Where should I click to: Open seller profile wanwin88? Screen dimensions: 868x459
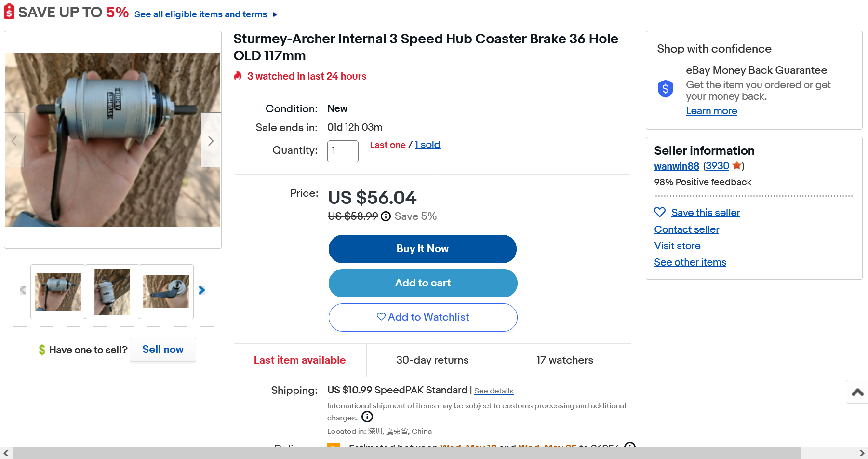pyautogui.click(x=676, y=166)
